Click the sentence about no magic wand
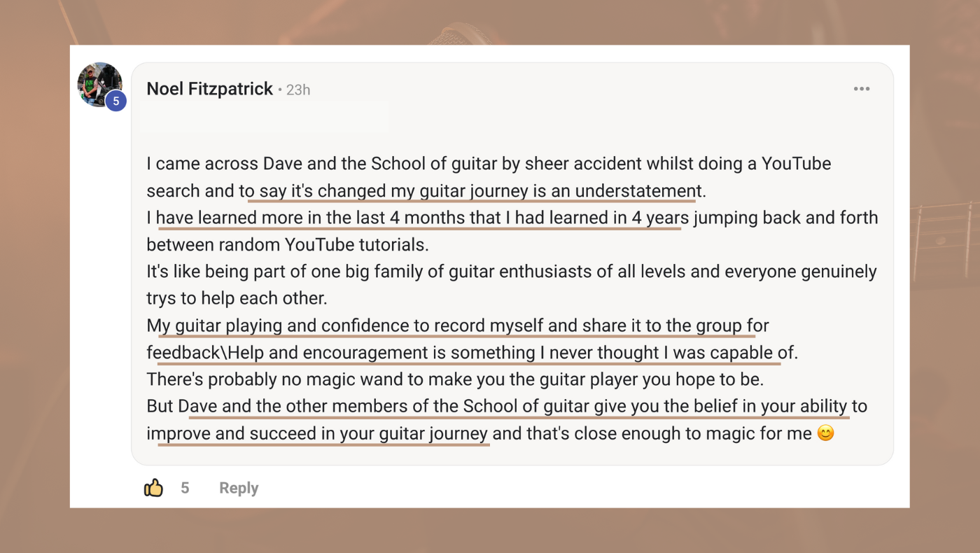This screenshot has height=553, width=980. tap(455, 380)
